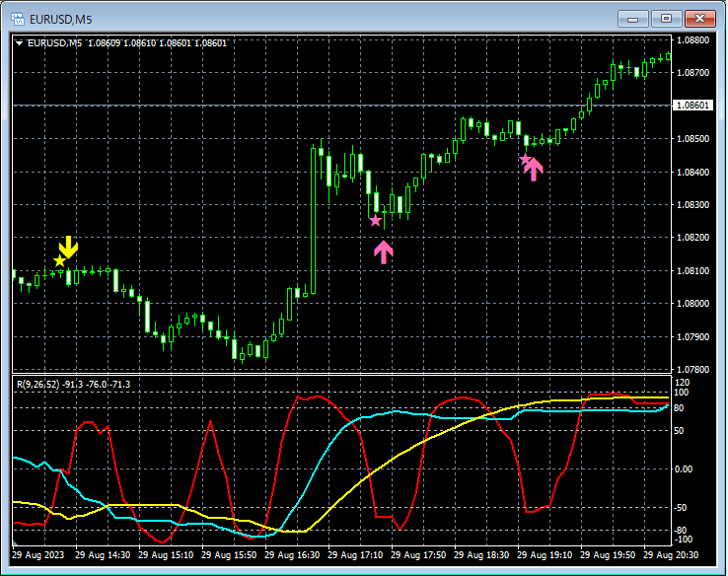Click the indicator scale value -100
Image resolution: width=728 pixels, height=576 pixels.
point(683,540)
